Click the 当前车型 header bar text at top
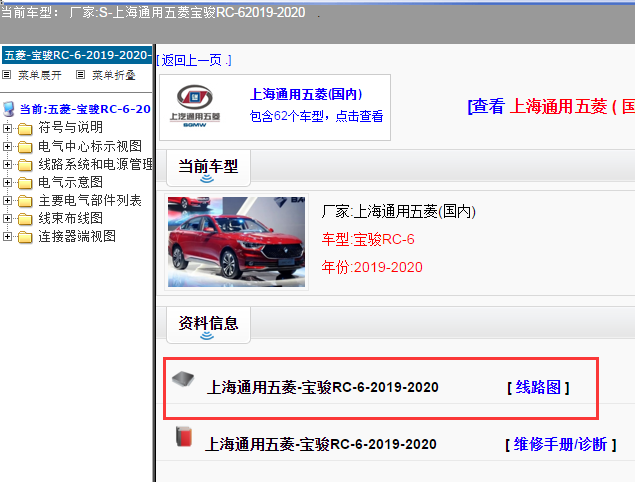Screen dimensions: 635x482 (153, 12)
